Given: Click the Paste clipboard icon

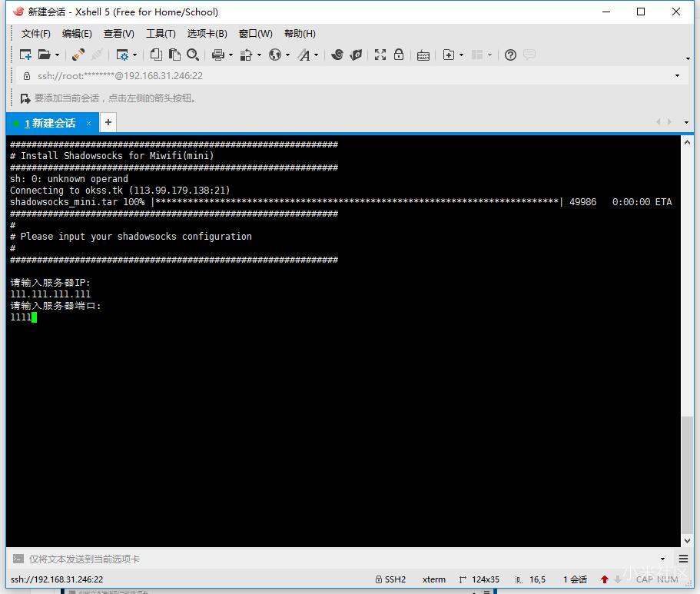Looking at the screenshot, I should (x=174, y=55).
